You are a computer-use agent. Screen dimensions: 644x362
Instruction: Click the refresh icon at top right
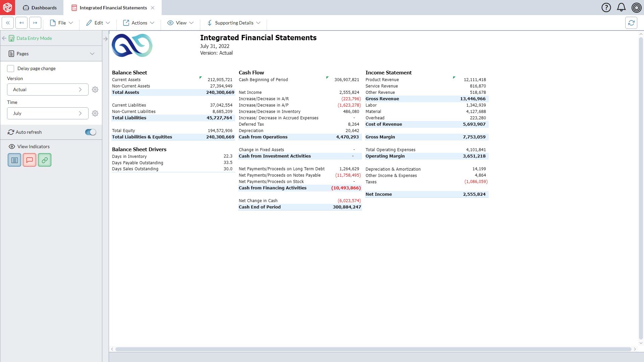pos(631,23)
